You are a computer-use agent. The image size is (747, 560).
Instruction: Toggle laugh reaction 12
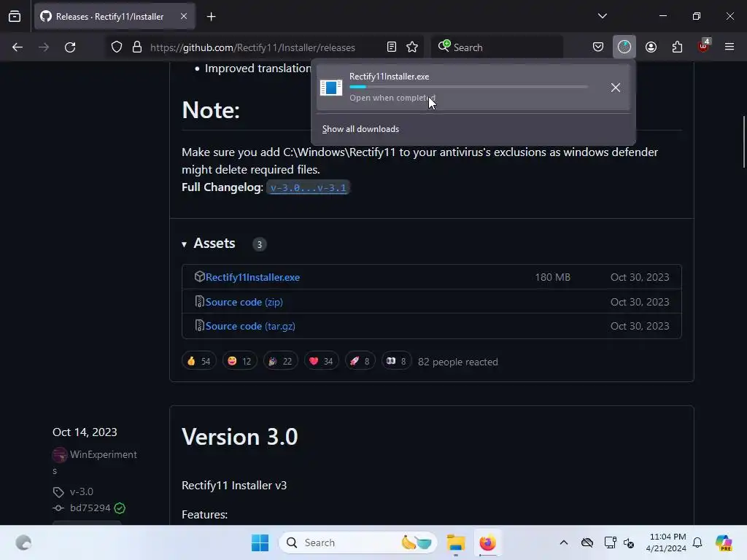click(x=239, y=361)
